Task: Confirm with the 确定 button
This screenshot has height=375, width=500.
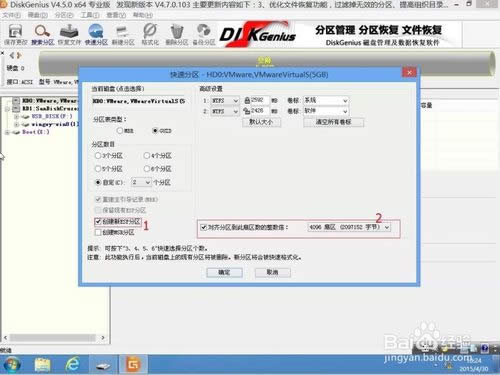Action: [x=224, y=273]
